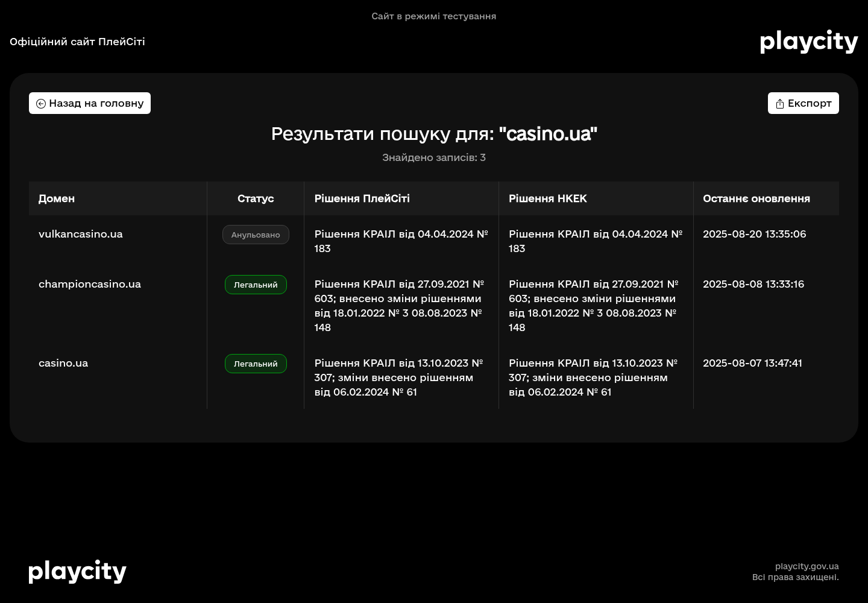Click the export share icon

point(780,104)
